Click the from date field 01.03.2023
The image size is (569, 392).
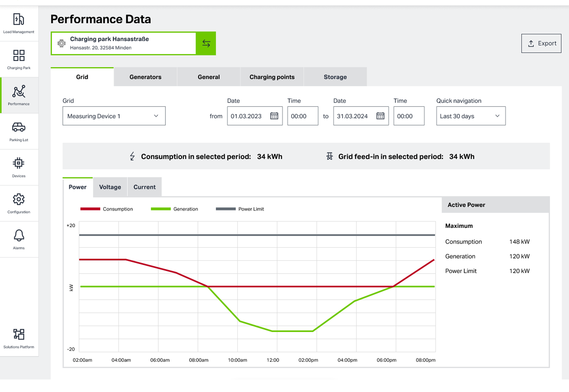point(255,116)
